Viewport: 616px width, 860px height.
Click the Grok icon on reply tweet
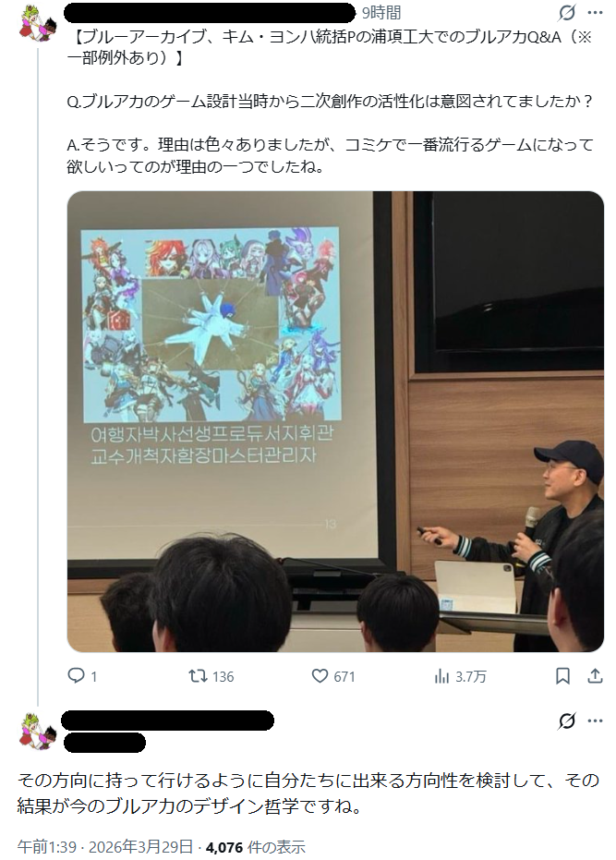(x=567, y=721)
